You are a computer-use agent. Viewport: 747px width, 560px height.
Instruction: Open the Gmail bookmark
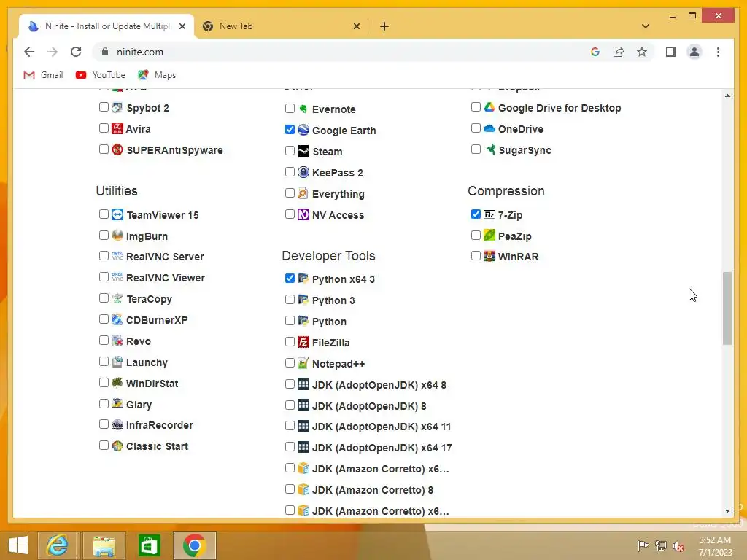pos(43,75)
